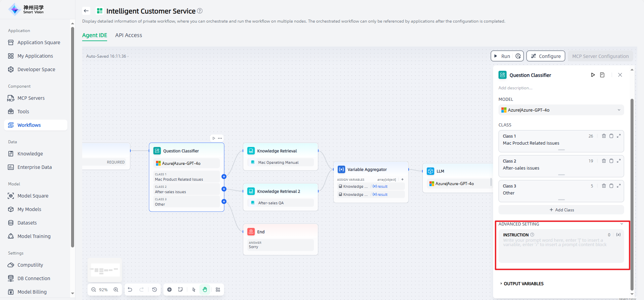Add a sticky note to canvas
This screenshot has height=300, width=644.
point(181,290)
